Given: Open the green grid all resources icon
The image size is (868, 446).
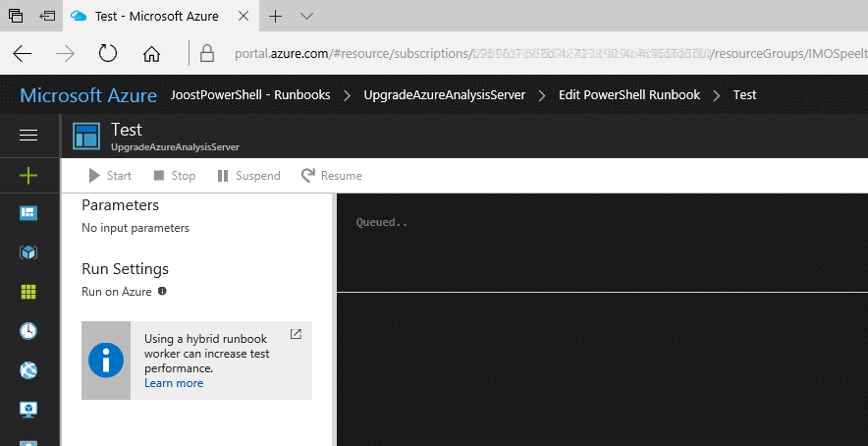Looking at the screenshot, I should 28,292.
